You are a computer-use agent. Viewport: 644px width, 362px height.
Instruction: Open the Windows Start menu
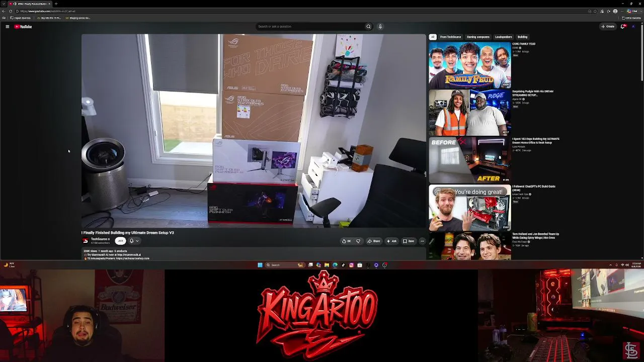[260, 265]
